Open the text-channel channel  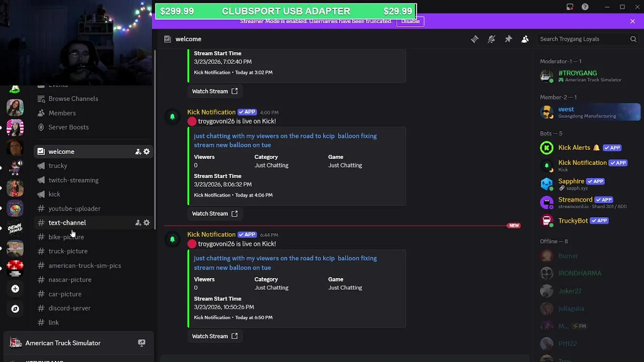(92, 223)
